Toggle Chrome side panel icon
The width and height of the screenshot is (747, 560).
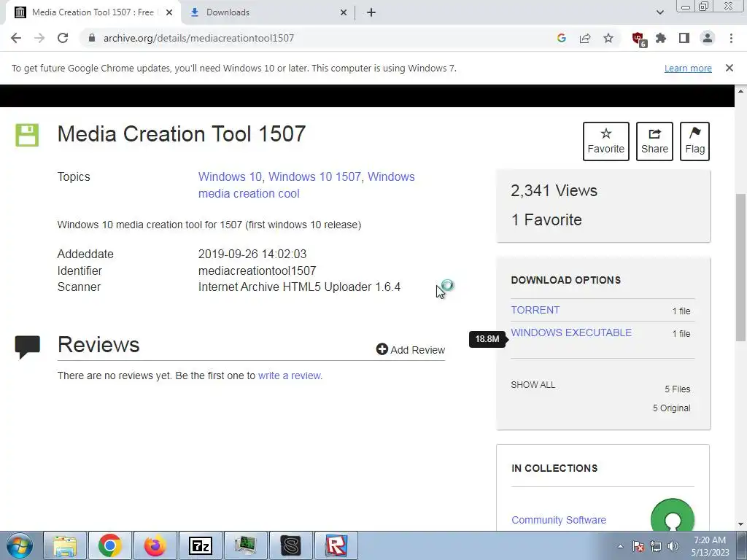tap(684, 38)
